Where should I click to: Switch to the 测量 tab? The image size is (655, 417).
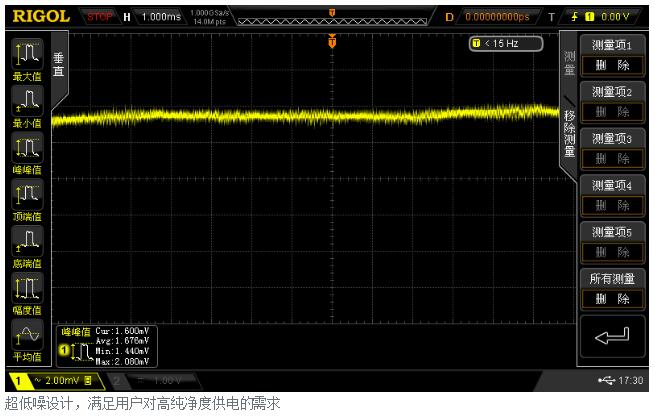point(569,63)
